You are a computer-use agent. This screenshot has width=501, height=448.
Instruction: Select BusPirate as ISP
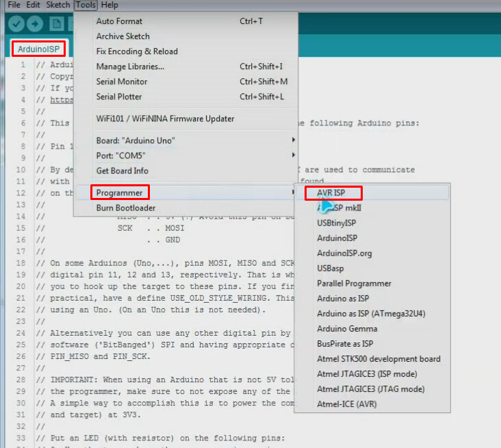pyautogui.click(x=372, y=343)
